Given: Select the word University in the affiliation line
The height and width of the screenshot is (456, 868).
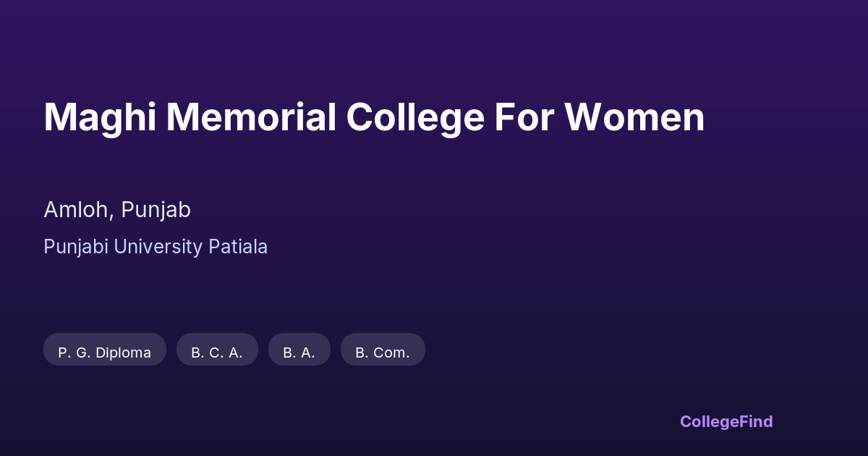Looking at the screenshot, I should [158, 247].
